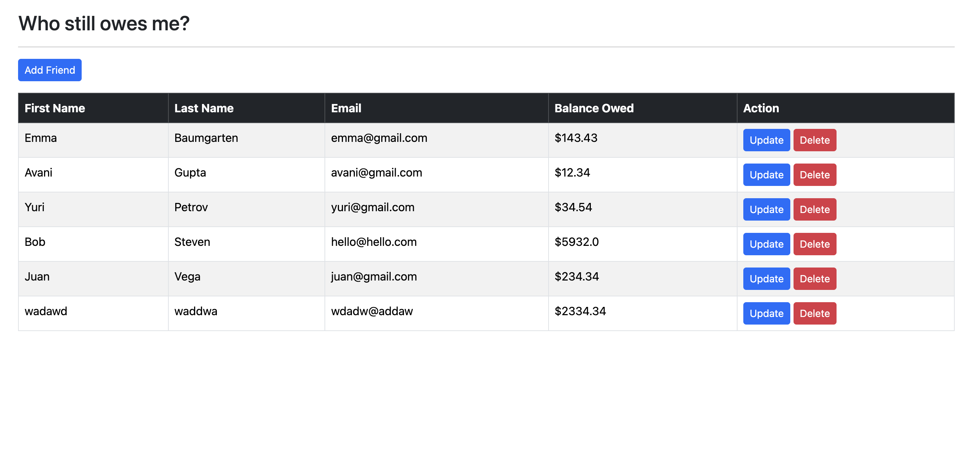This screenshot has height=465, width=980.
Task: Click email yuri@gmail.com
Action: click(373, 207)
